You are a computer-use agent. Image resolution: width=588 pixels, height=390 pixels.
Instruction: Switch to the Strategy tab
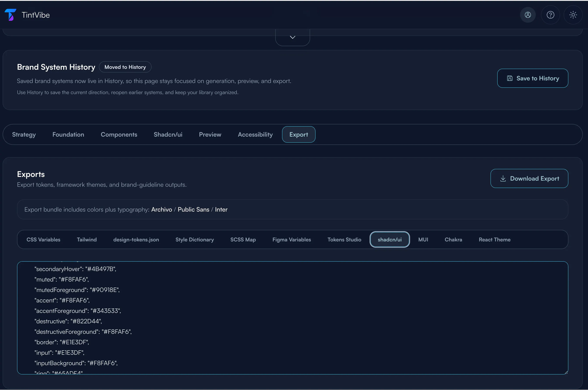point(24,135)
